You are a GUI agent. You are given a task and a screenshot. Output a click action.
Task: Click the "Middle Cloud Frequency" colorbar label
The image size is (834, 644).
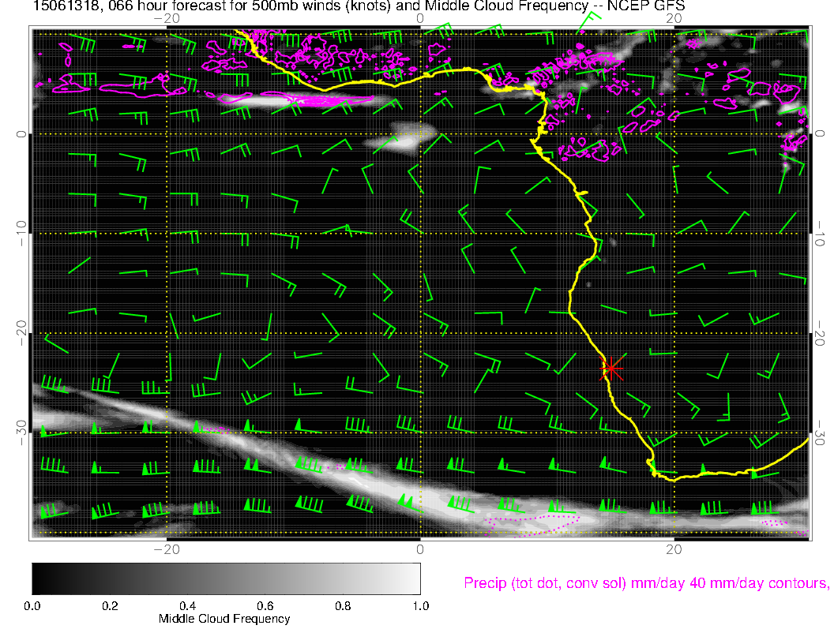pyautogui.click(x=224, y=619)
